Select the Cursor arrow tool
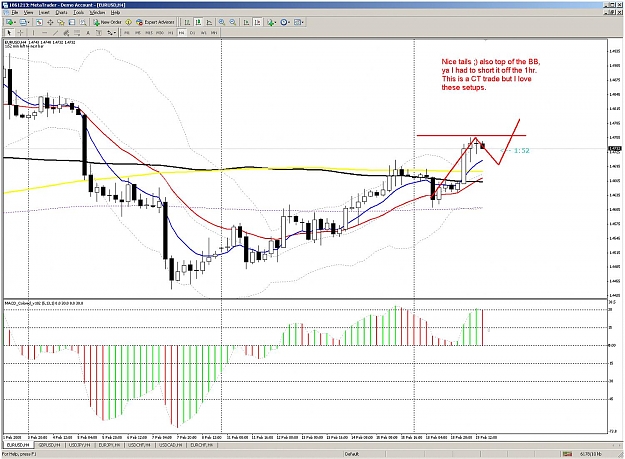This screenshot has height=459, width=625. [9, 33]
